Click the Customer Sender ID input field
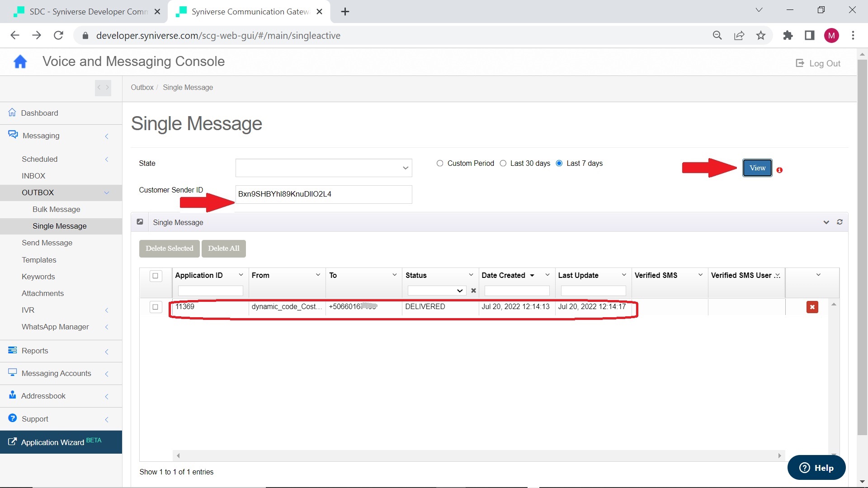The width and height of the screenshot is (868, 488). (323, 194)
